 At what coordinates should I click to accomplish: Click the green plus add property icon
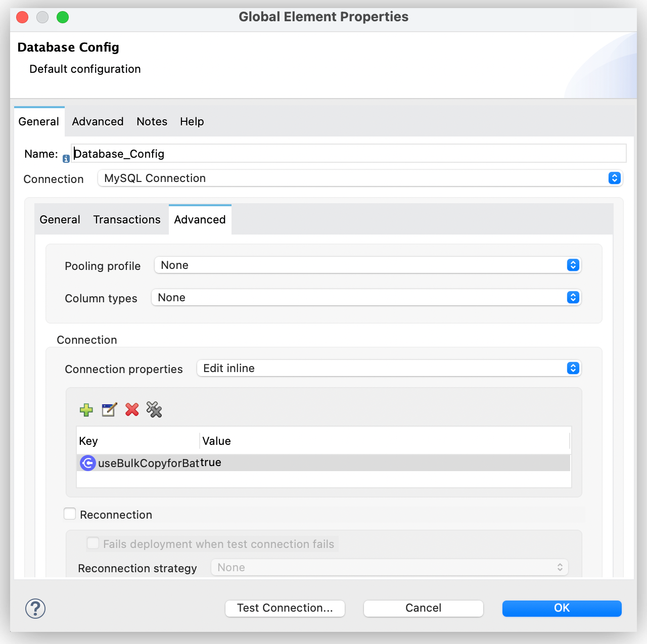pos(86,409)
